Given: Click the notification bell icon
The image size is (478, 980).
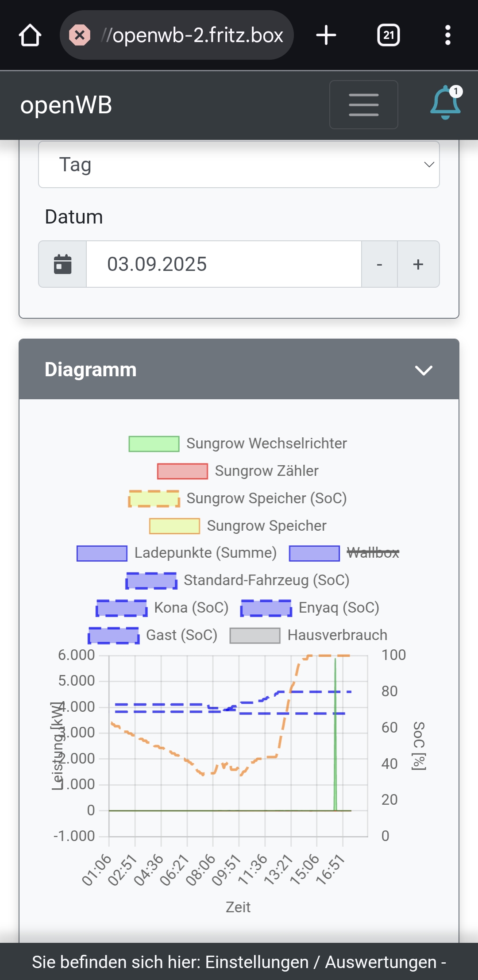Looking at the screenshot, I should [445, 103].
